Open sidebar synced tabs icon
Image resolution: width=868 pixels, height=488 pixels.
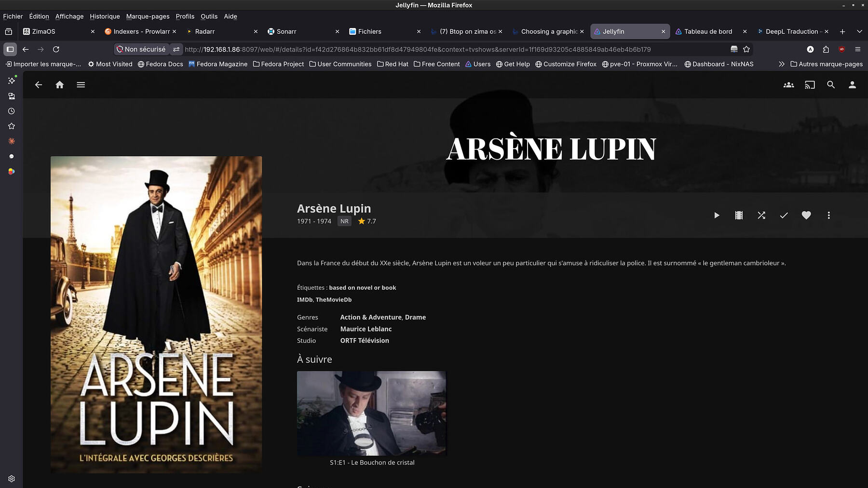[x=12, y=96]
